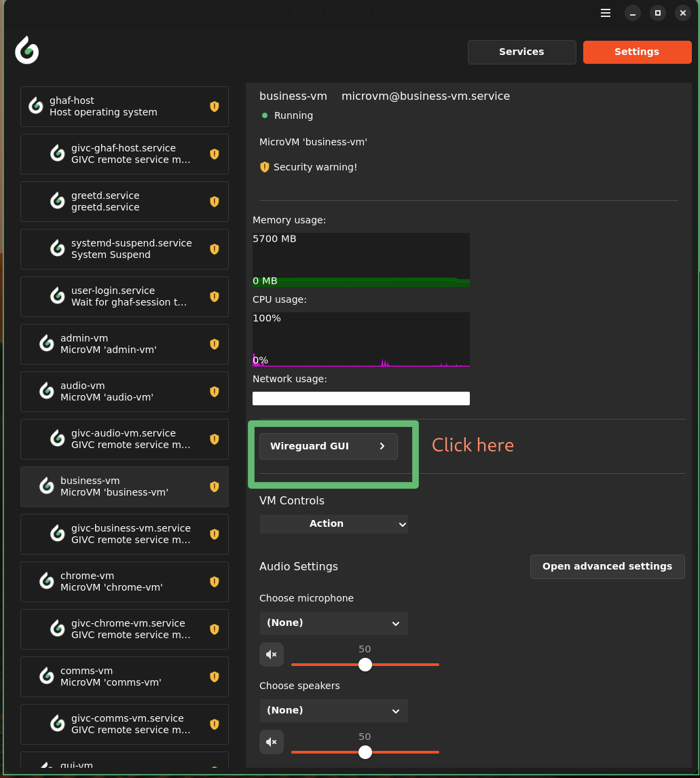Click the warning shield next to audio-vm
Screen dimensions: 700x778
[214, 392]
